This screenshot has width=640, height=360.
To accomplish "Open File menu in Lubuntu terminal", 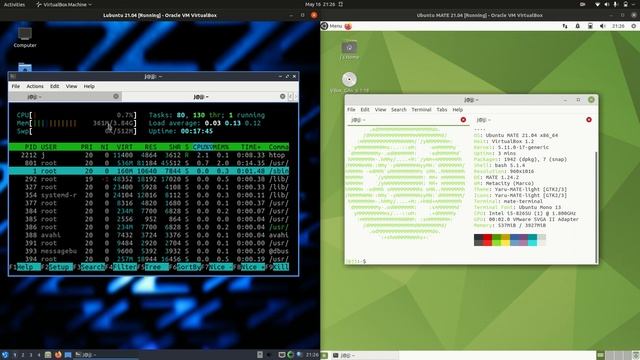I will point(16,87).
